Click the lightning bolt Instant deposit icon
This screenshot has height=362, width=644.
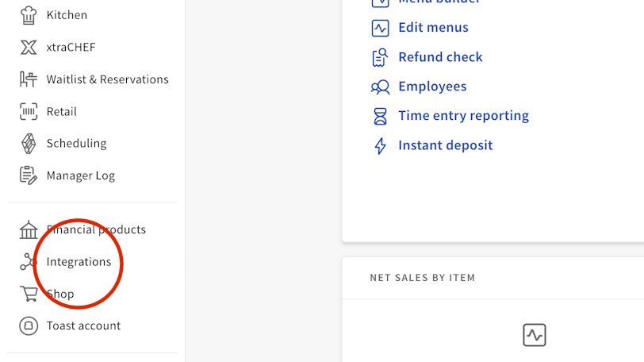(381, 145)
